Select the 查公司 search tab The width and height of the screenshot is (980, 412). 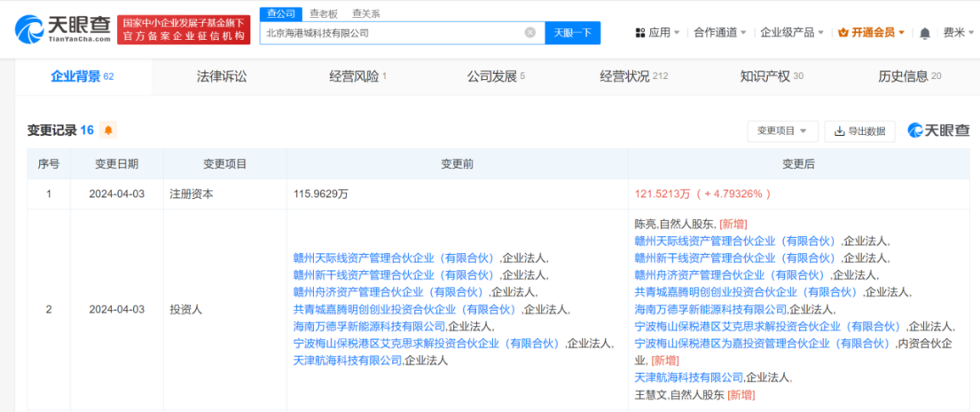(x=280, y=13)
